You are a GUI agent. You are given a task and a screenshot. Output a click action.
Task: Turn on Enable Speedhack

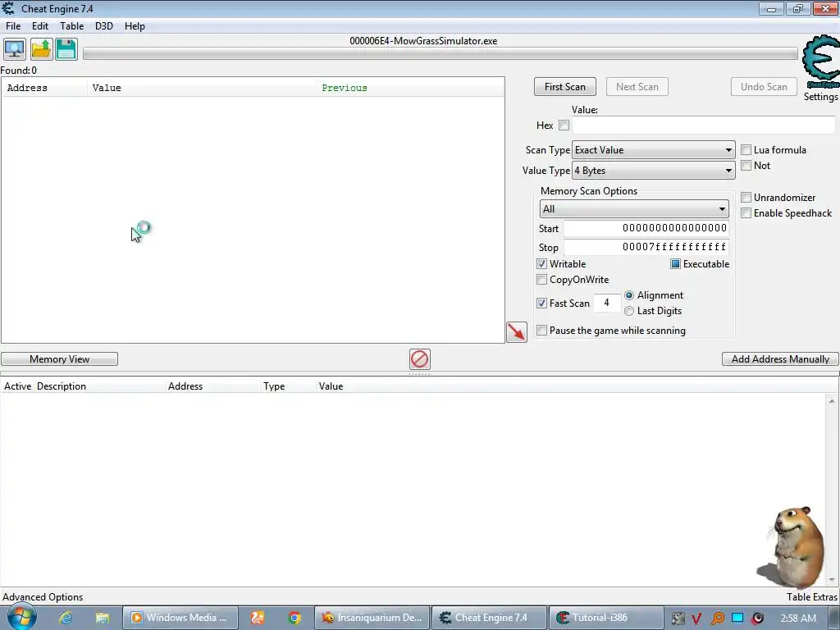pos(746,213)
